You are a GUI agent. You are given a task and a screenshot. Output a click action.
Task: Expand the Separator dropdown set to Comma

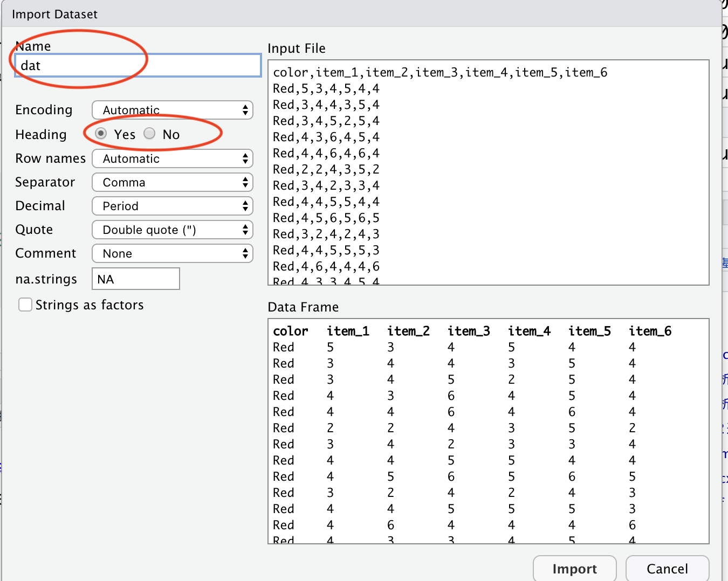pyautogui.click(x=172, y=183)
